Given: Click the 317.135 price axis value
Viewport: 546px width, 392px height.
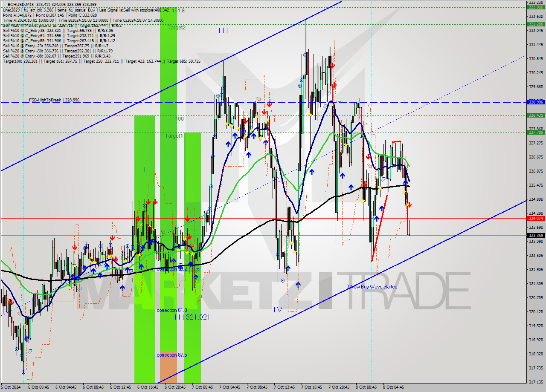Looking at the screenshot, I should click(535, 382).
